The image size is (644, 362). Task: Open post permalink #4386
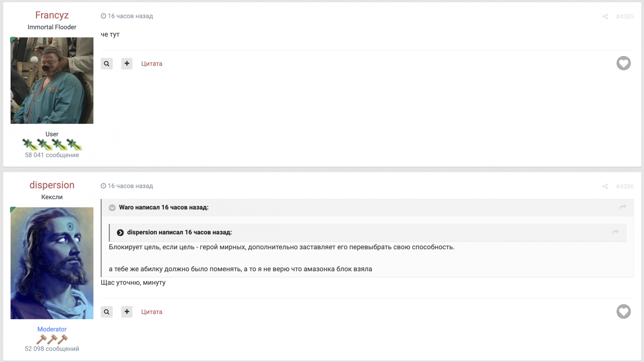click(x=625, y=186)
